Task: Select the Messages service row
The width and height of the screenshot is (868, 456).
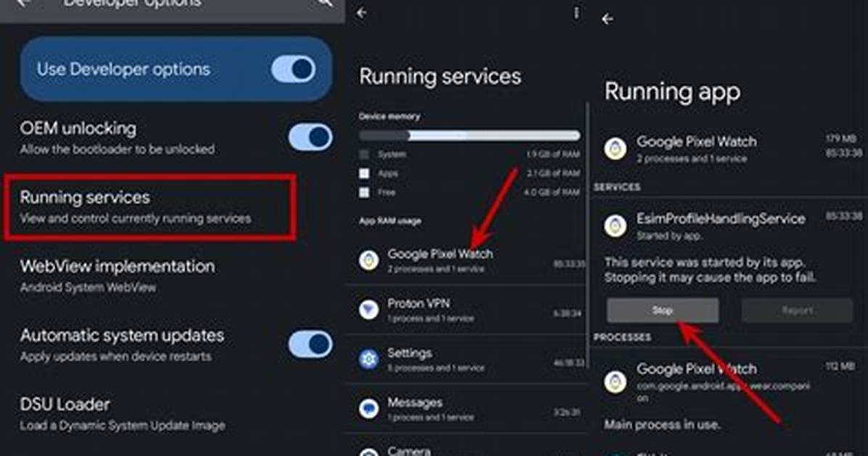Action: pyautogui.click(x=465, y=408)
